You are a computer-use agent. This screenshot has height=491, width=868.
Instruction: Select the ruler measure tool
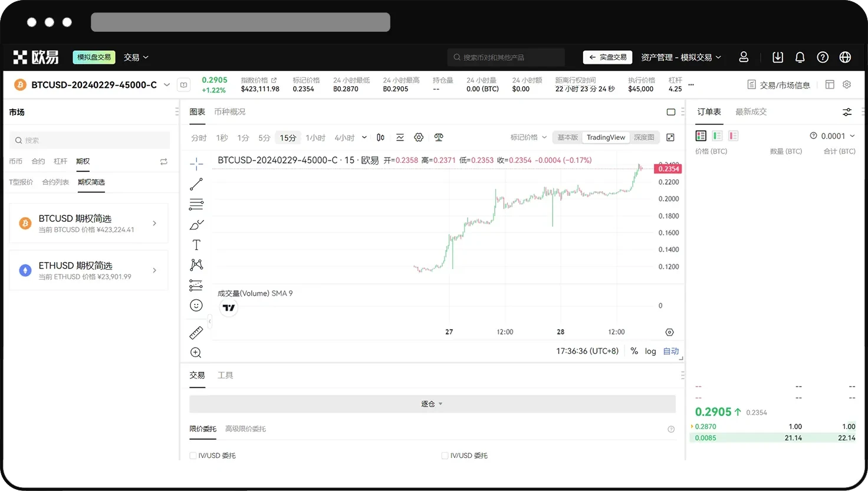pyautogui.click(x=196, y=333)
